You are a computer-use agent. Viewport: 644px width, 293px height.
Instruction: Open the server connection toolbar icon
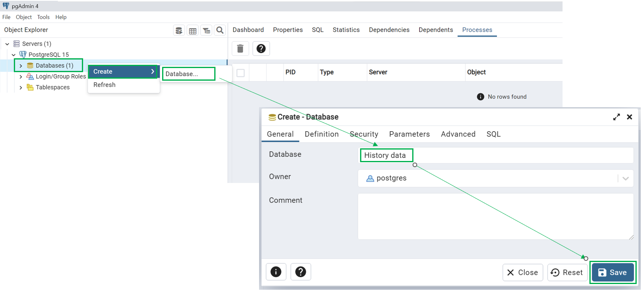[179, 31]
